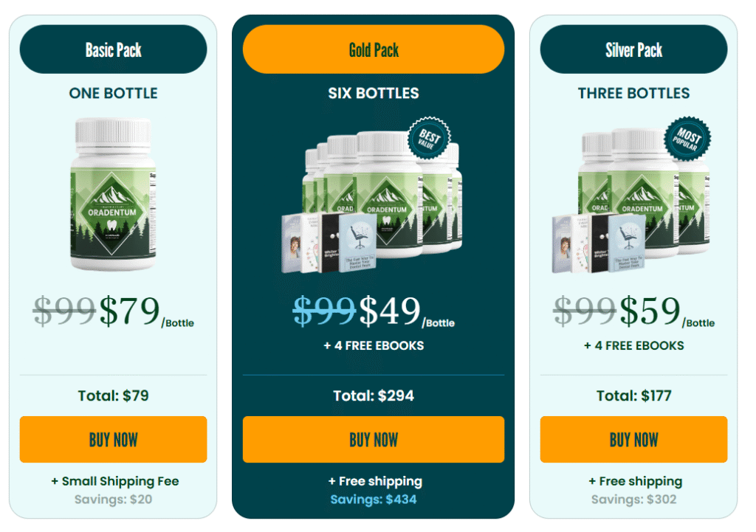This screenshot has height=532, width=756.
Task: Click the ebooks stack in Gold Pack
Action: pos(329,242)
